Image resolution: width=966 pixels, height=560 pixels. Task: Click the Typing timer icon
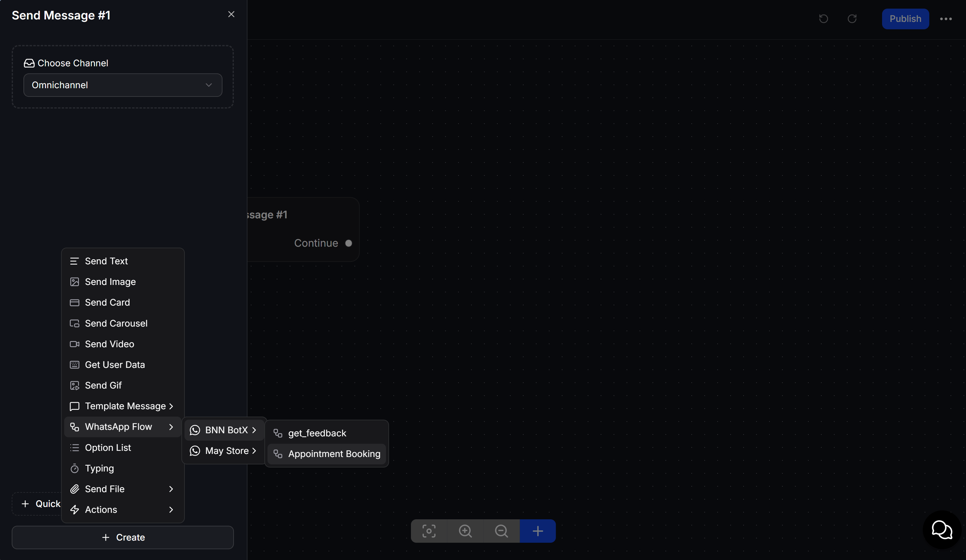click(74, 468)
